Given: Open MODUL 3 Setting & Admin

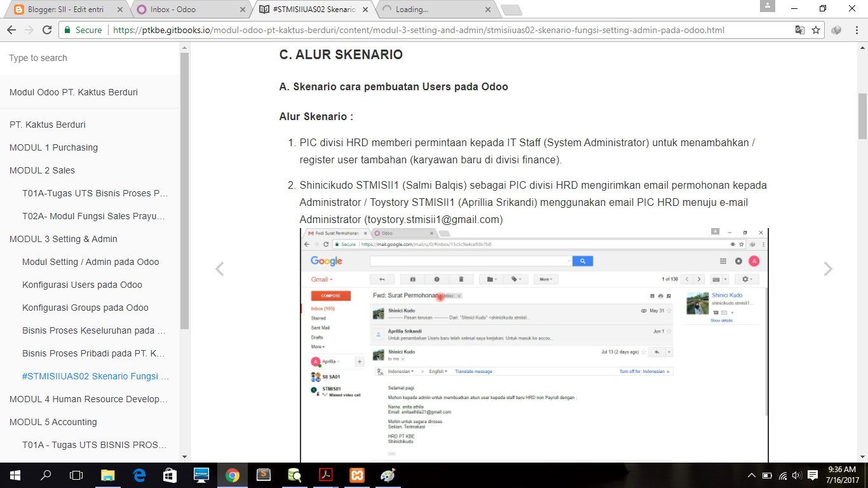Looking at the screenshot, I should pyautogui.click(x=64, y=239).
